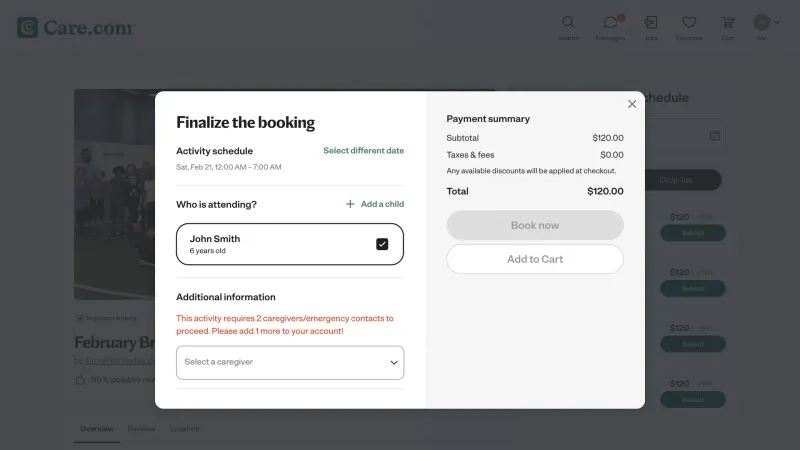Expand the chevron next to profile avatar
The image size is (800, 450).
pos(777,22)
